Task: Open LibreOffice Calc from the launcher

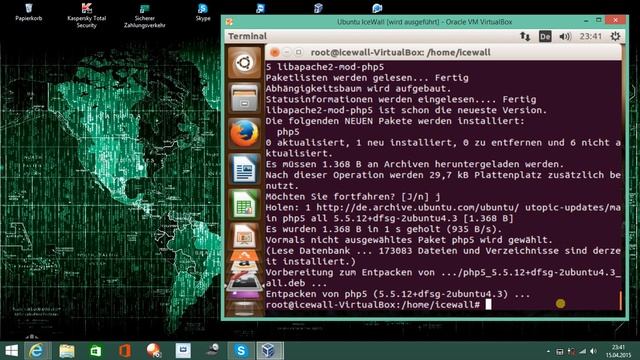Action: pyautogui.click(x=244, y=204)
